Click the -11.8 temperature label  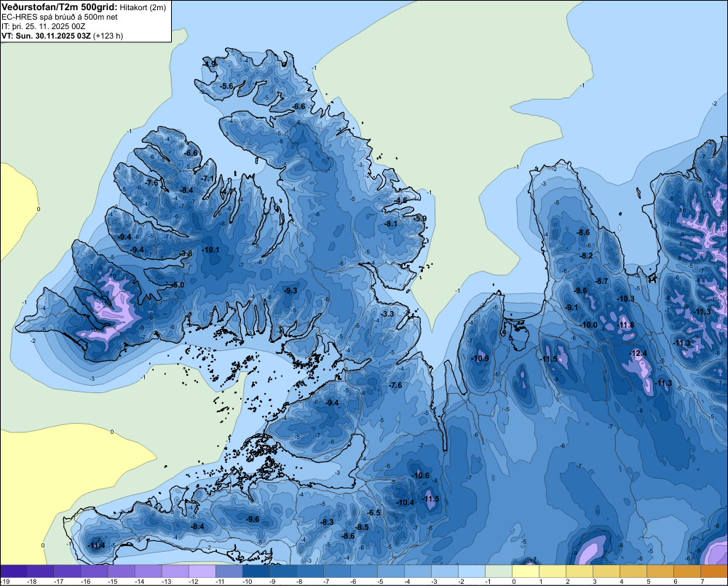click(625, 325)
